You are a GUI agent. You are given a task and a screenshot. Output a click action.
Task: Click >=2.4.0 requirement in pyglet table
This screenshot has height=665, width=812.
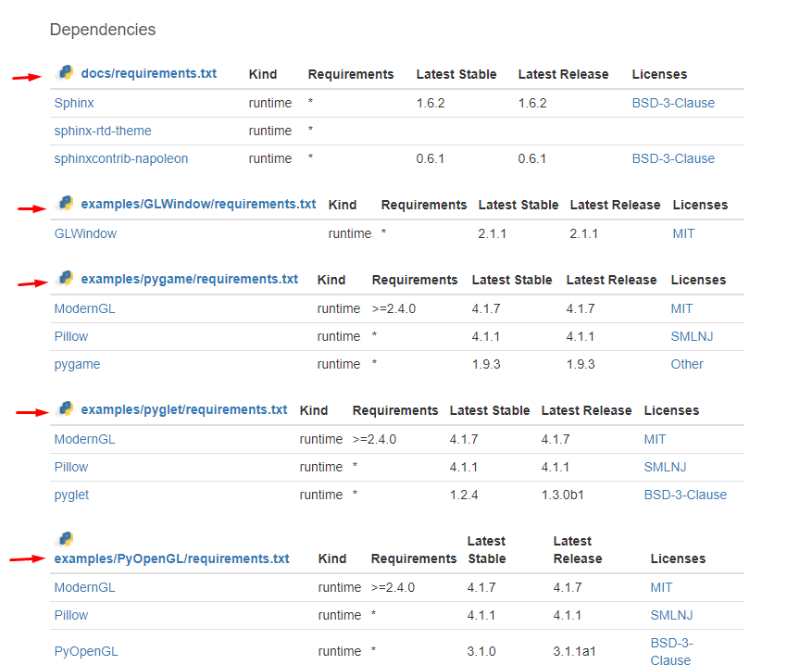374,439
